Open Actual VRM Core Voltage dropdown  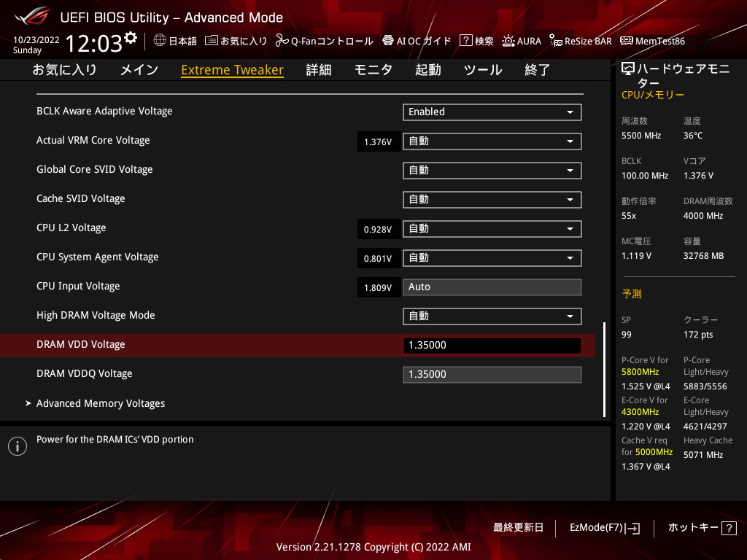(492, 141)
